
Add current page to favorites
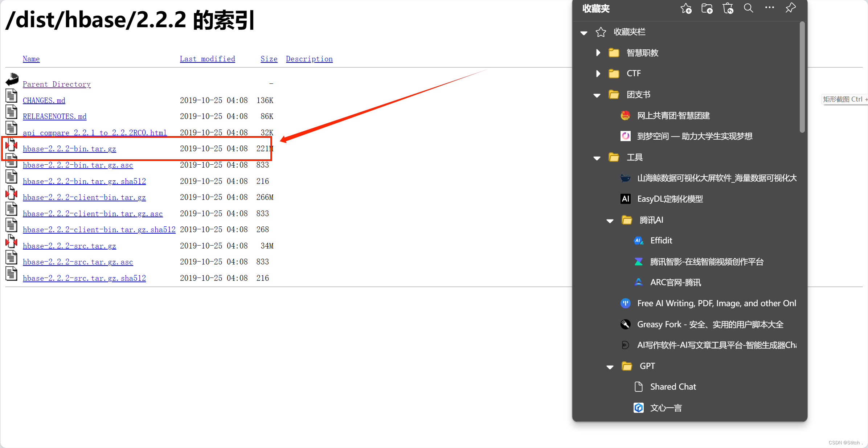686,8
